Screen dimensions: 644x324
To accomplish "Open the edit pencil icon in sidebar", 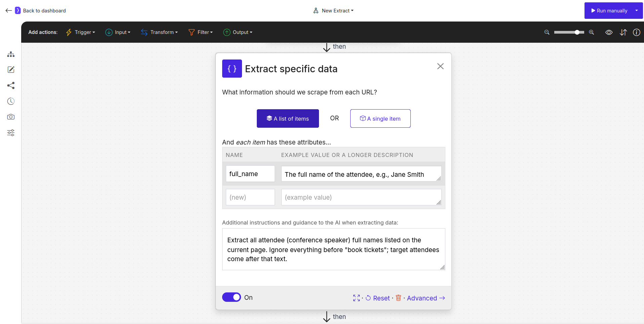I will (x=11, y=70).
